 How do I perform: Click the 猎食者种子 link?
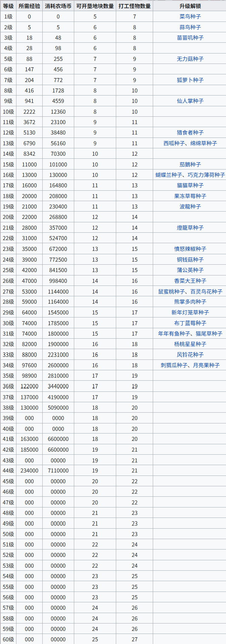tap(190, 132)
